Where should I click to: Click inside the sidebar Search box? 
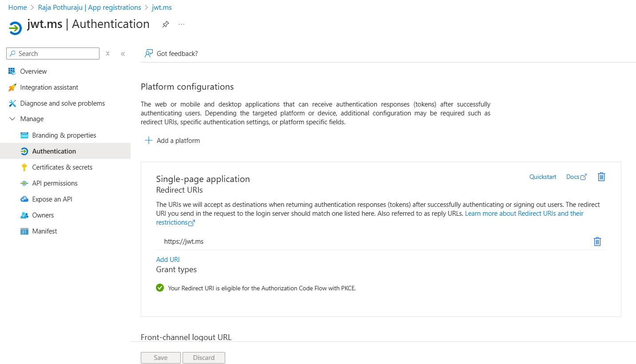click(52, 53)
